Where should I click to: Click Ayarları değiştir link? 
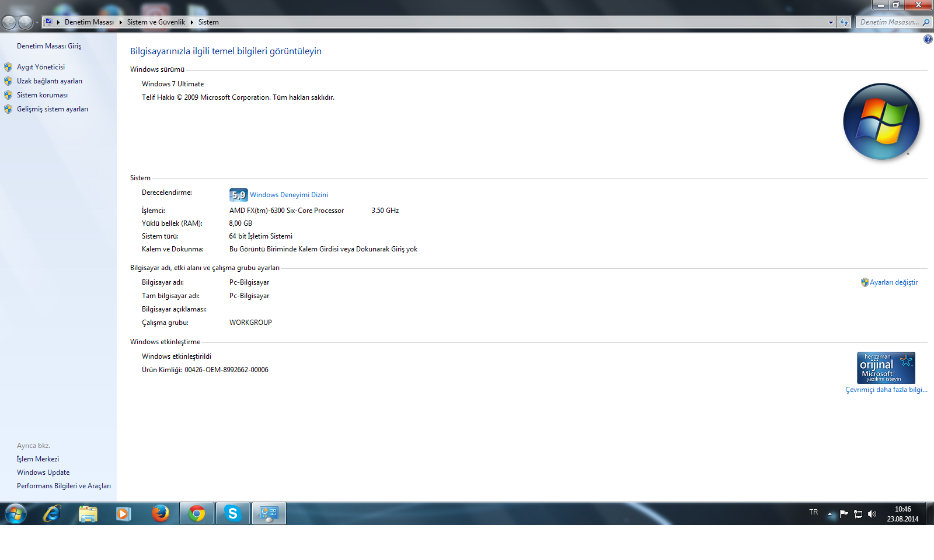894,282
